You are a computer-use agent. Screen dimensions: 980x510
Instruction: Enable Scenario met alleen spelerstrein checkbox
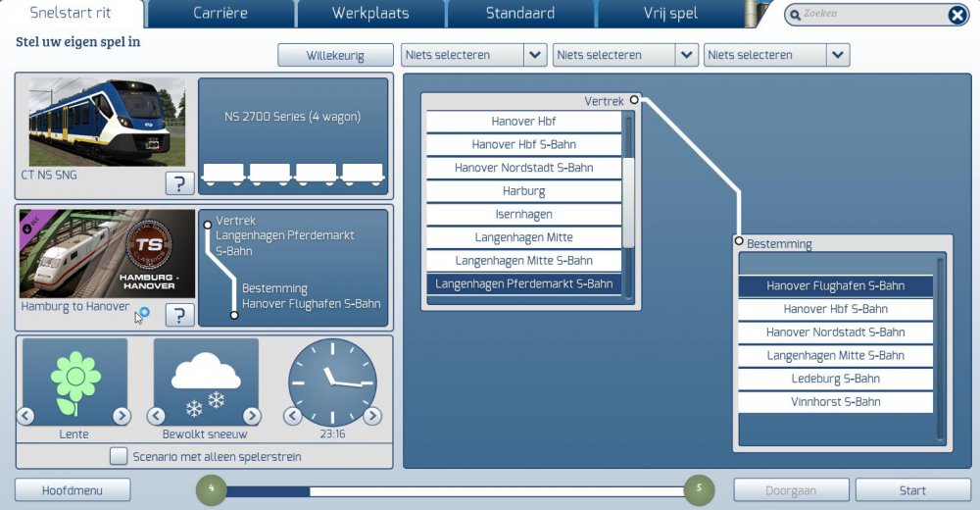click(119, 456)
